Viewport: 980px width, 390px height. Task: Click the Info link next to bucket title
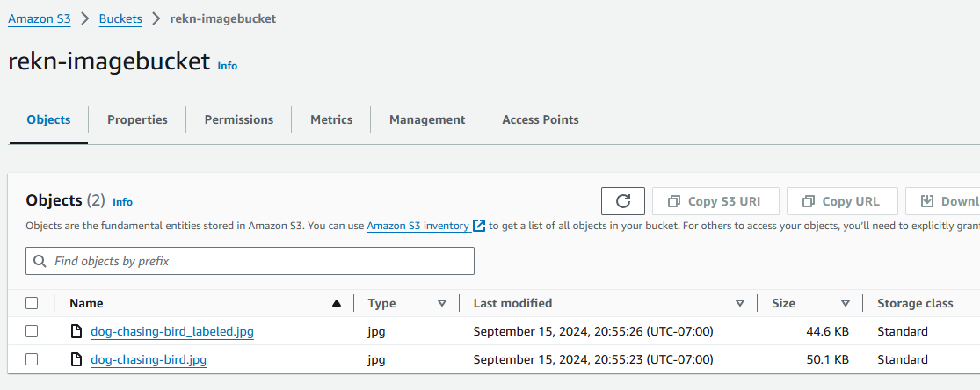point(228,66)
